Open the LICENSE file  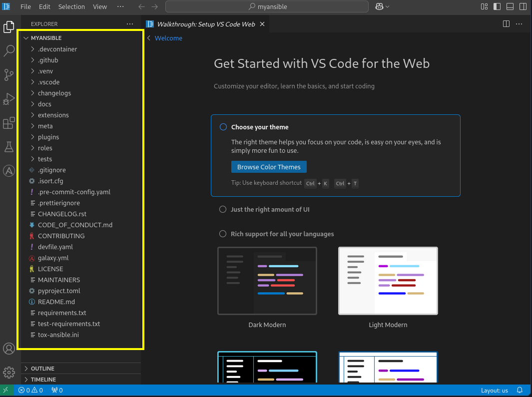[x=81, y=269]
